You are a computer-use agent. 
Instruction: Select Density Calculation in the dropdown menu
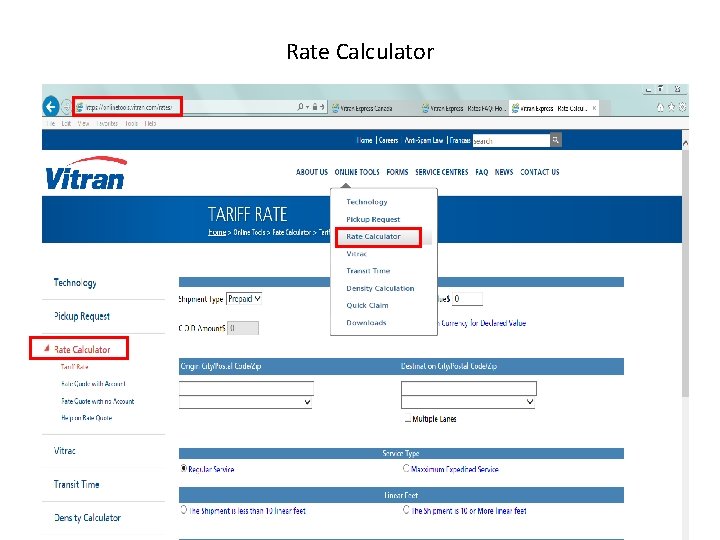[x=380, y=288]
